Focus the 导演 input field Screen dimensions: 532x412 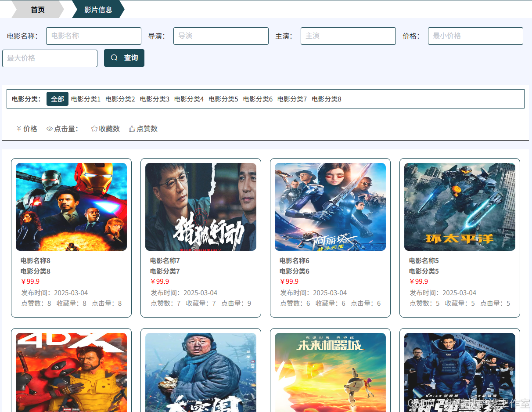click(x=221, y=36)
